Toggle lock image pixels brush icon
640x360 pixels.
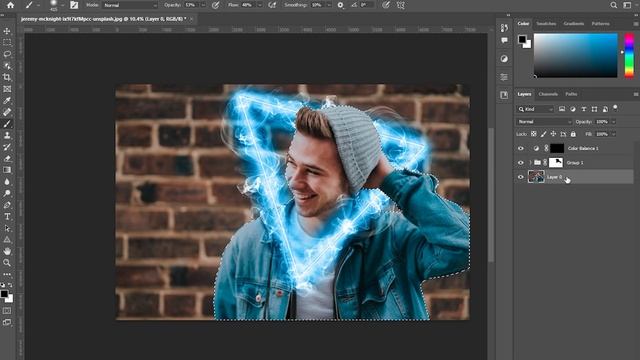point(544,134)
